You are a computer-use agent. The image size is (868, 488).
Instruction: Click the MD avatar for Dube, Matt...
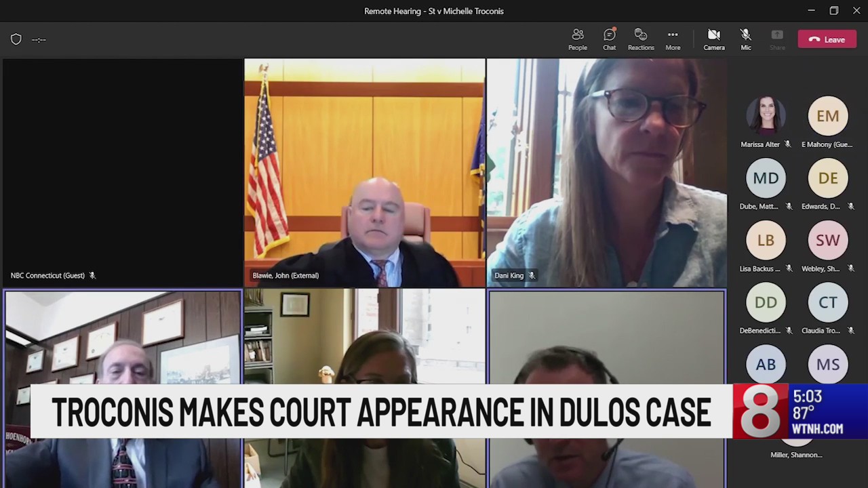(766, 178)
